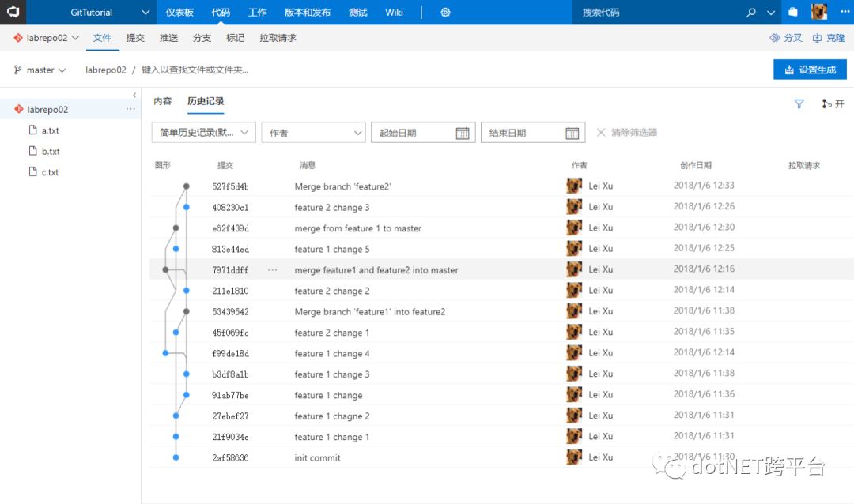Open the 作者 author dropdown

coord(313,132)
